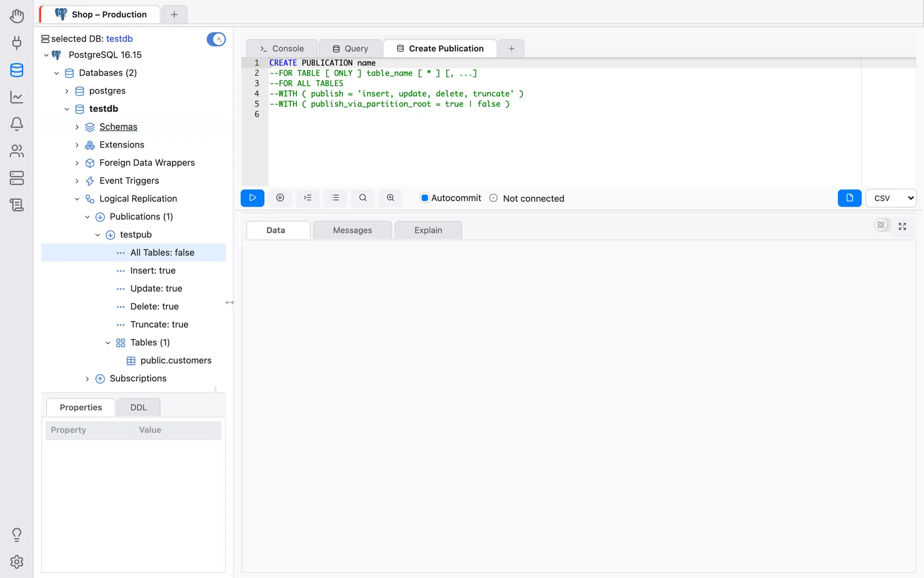924x578 pixels.
Task: Collapse the Logical Replication node
Action: 77,199
